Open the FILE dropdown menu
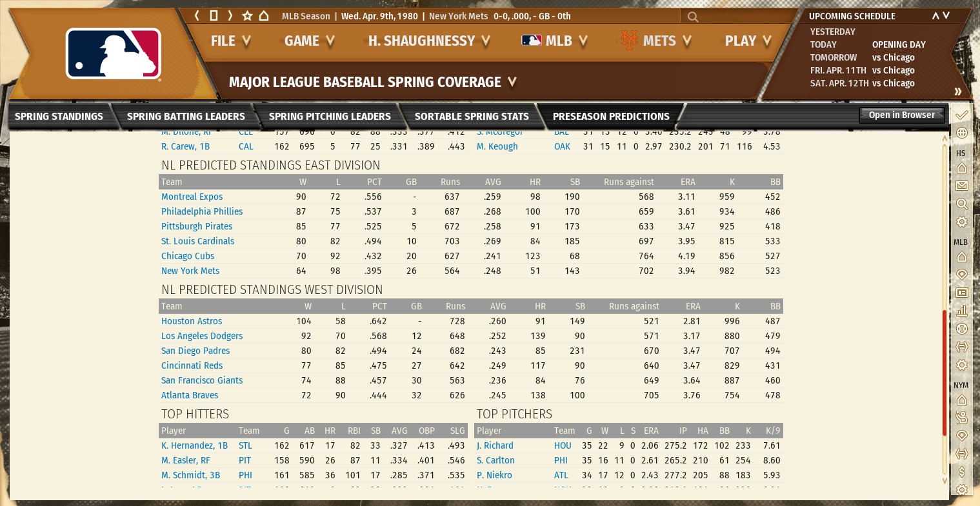The image size is (980, 506). 230,41
